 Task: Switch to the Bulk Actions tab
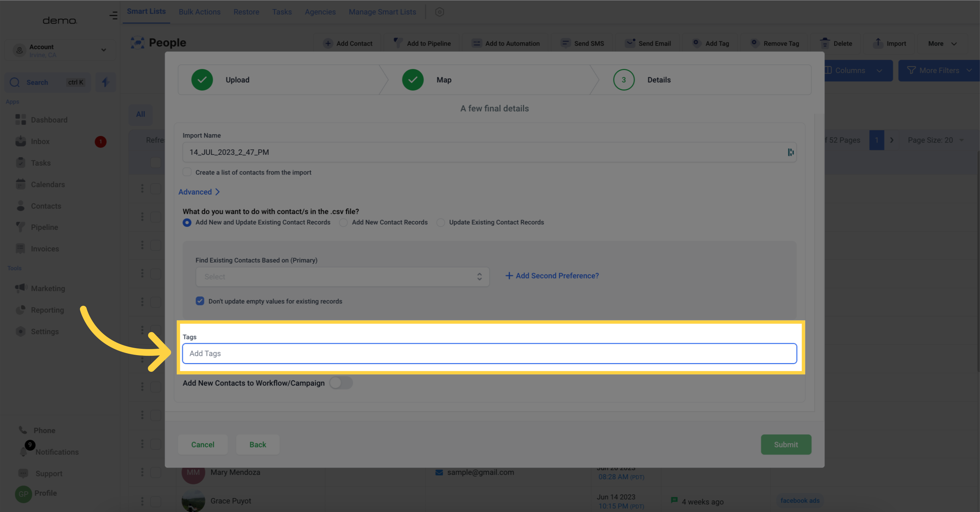199,12
